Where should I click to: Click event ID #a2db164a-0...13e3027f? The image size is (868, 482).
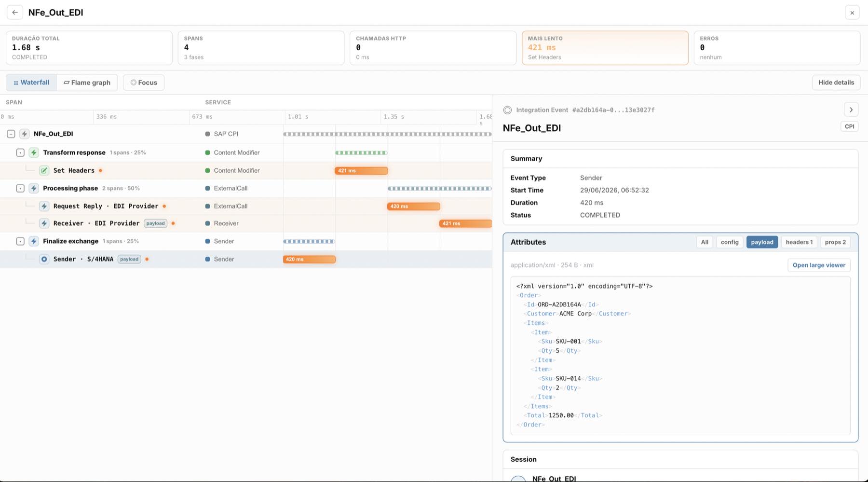613,110
